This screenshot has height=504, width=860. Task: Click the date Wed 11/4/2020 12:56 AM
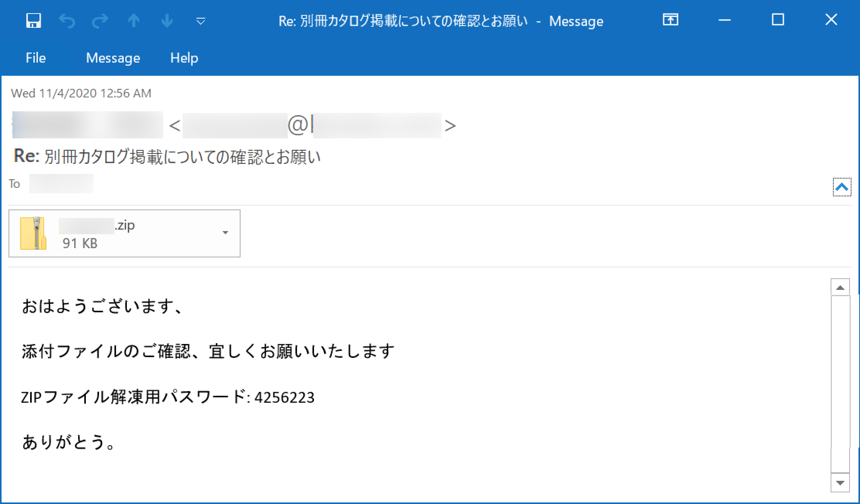click(81, 93)
